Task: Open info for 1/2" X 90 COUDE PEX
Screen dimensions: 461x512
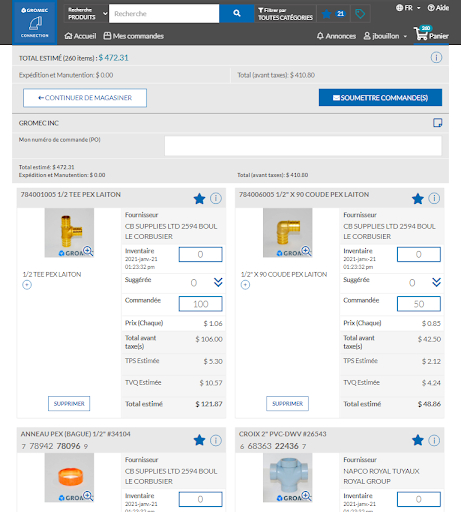Action: (434, 198)
